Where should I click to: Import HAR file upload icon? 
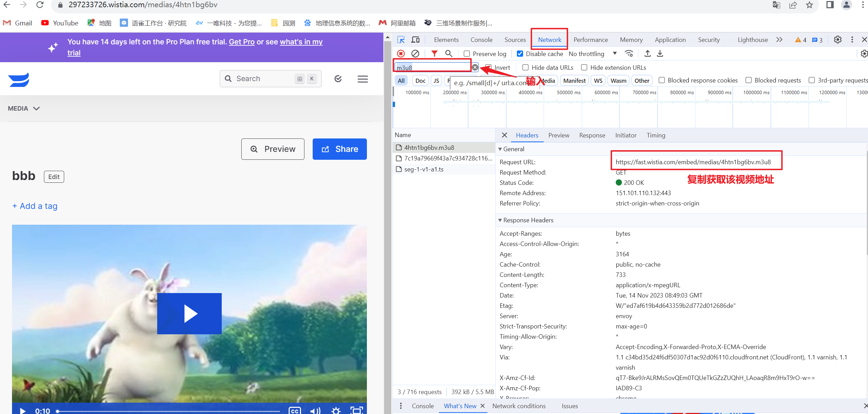coord(647,54)
